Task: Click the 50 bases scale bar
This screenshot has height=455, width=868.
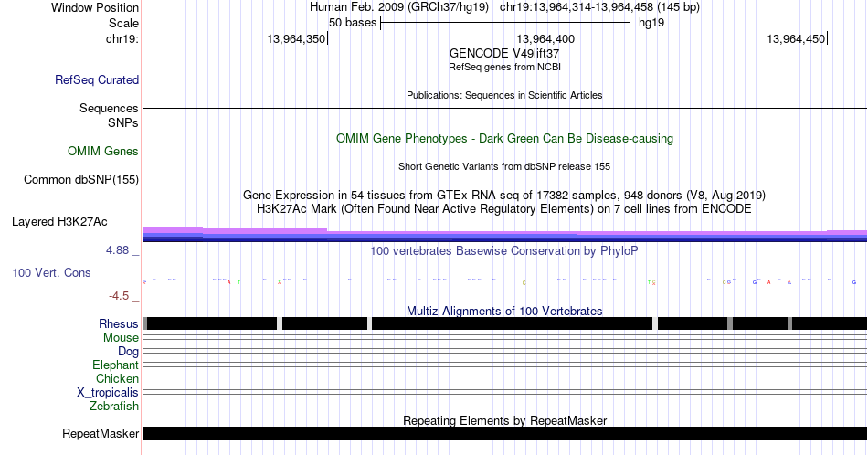Action: pos(505,23)
